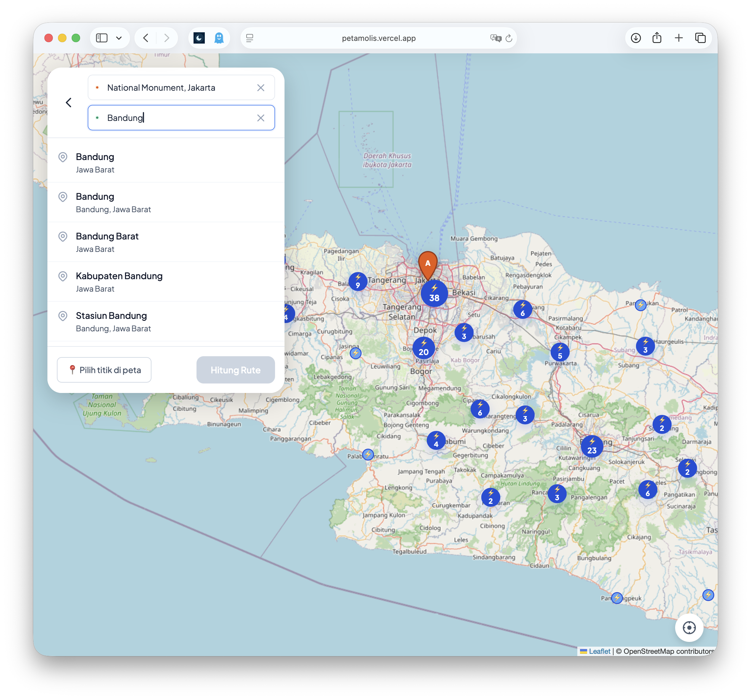Show all tabs with tab overview

[x=701, y=38]
